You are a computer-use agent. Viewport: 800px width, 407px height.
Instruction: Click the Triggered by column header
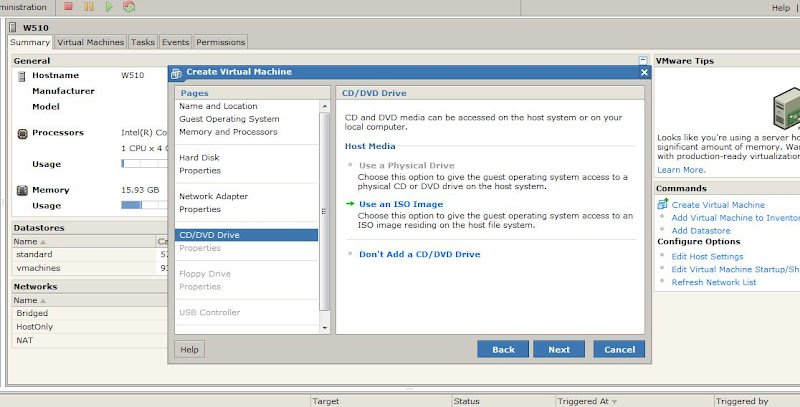757,401
